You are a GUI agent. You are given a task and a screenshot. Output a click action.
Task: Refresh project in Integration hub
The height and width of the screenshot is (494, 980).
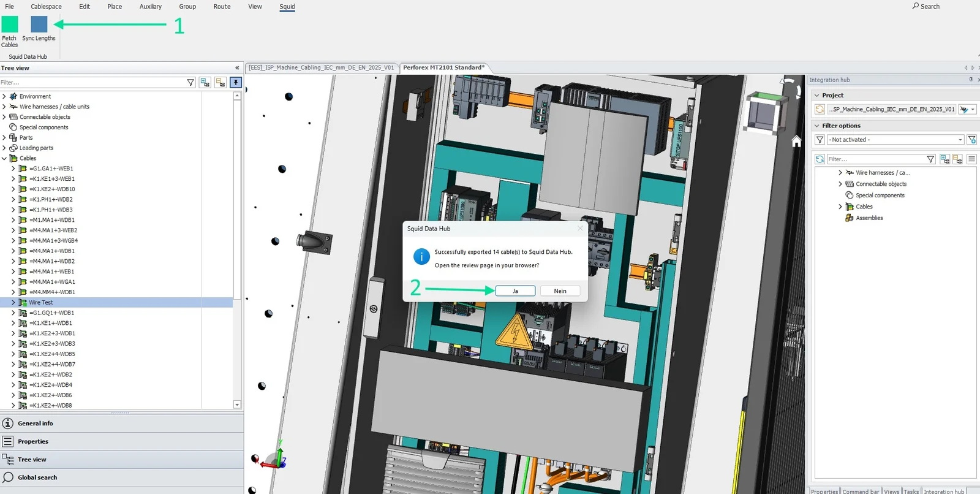click(x=820, y=109)
